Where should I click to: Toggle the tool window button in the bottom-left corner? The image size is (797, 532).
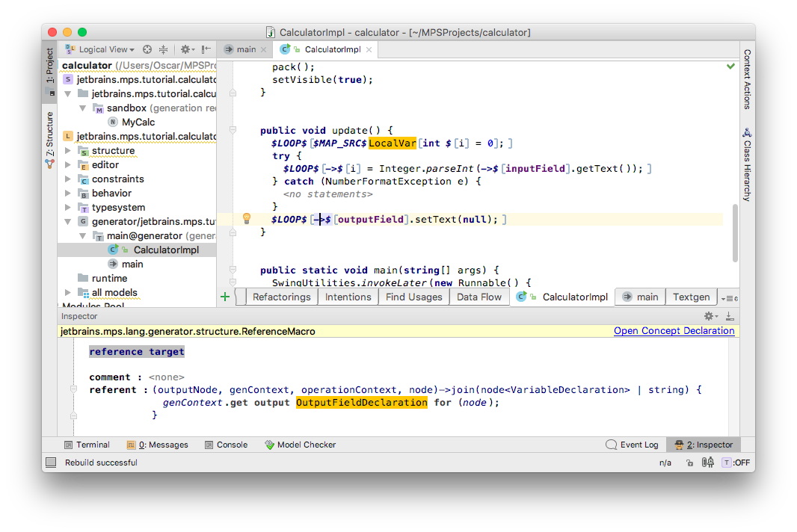pyautogui.click(x=51, y=463)
